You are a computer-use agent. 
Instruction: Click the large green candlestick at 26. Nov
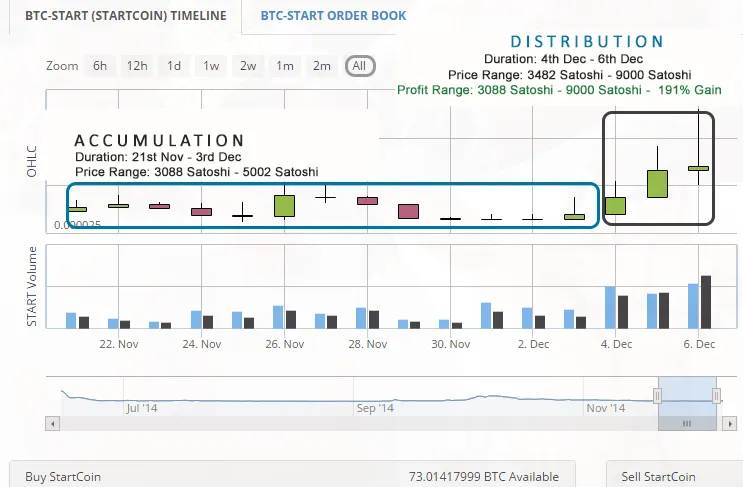coord(284,206)
